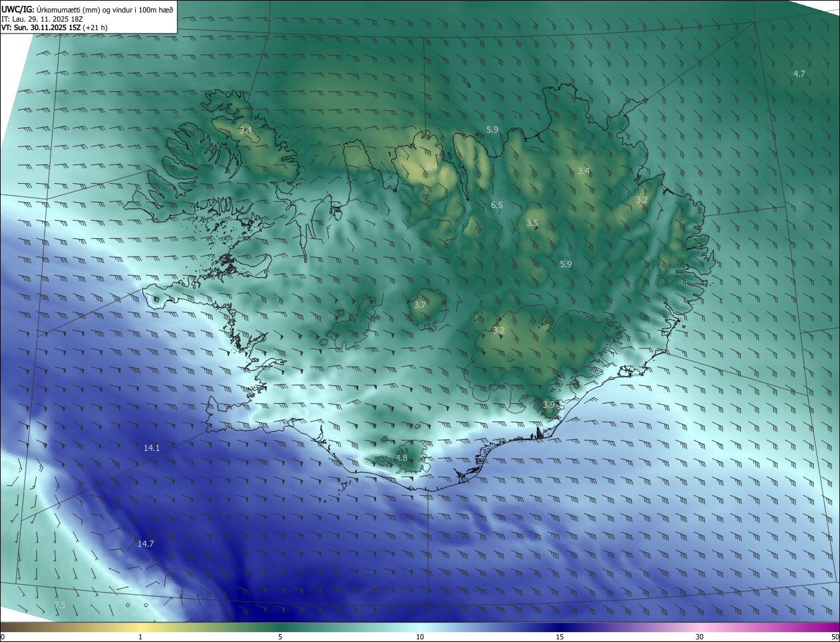Select the 3.7 value on the Hofsjökull glacier
Screen dimensions: 840x642
(x=420, y=305)
